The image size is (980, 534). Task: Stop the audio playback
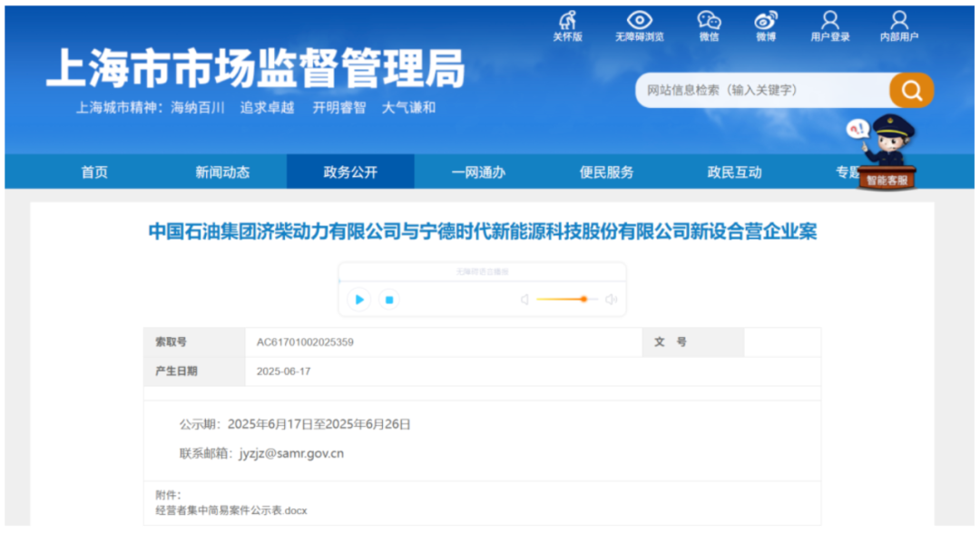388,300
